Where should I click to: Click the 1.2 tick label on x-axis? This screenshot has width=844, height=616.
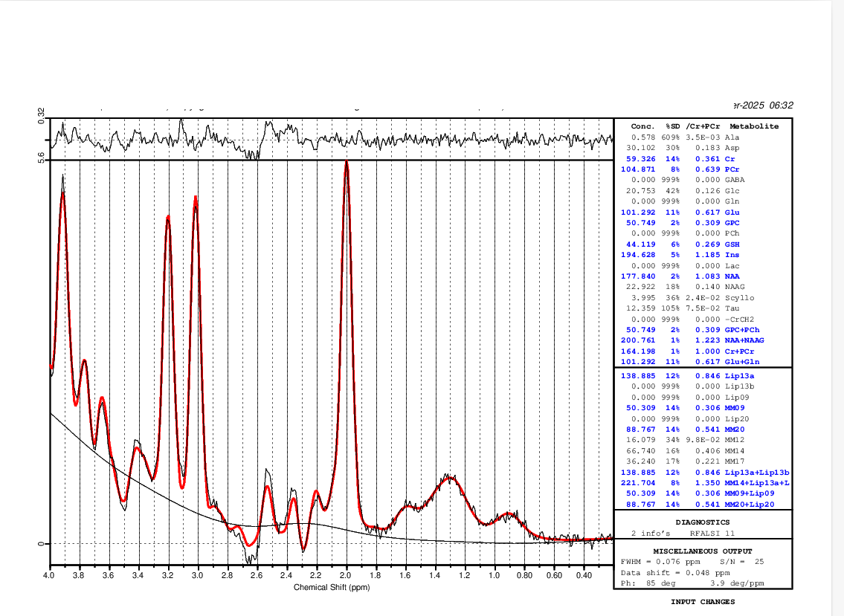click(x=464, y=575)
